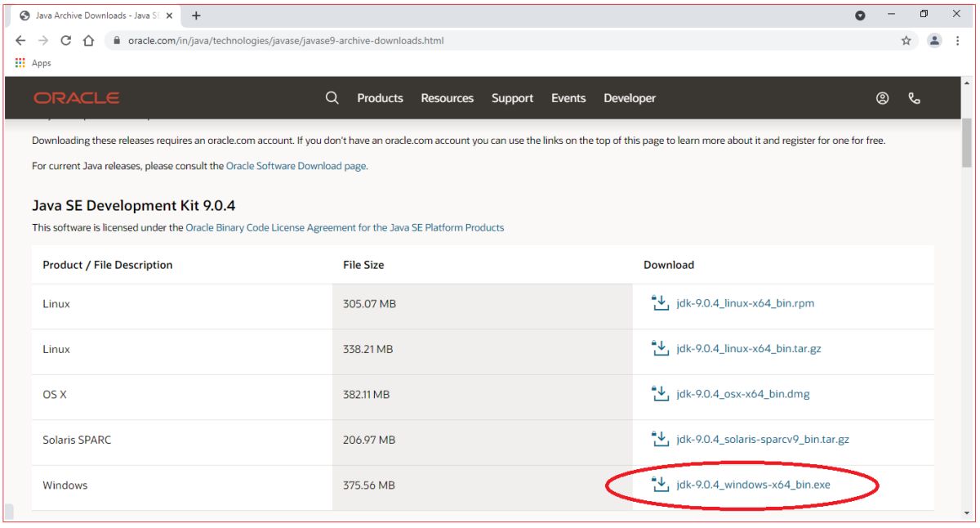Image resolution: width=980 pixels, height=528 pixels.
Task: Download jdk-9.0.4_windows-x64_bin.exe
Action: click(x=753, y=485)
